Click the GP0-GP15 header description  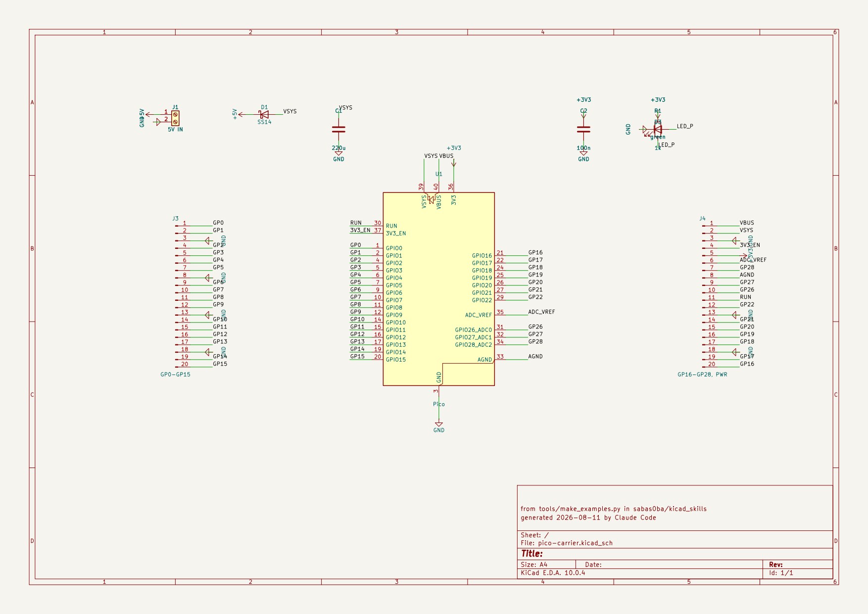pyautogui.click(x=175, y=375)
